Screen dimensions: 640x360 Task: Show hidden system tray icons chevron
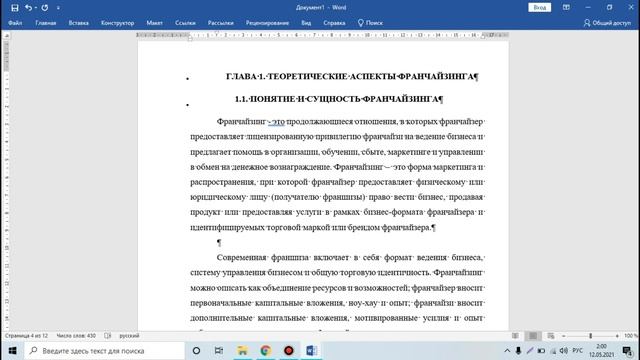(507, 351)
